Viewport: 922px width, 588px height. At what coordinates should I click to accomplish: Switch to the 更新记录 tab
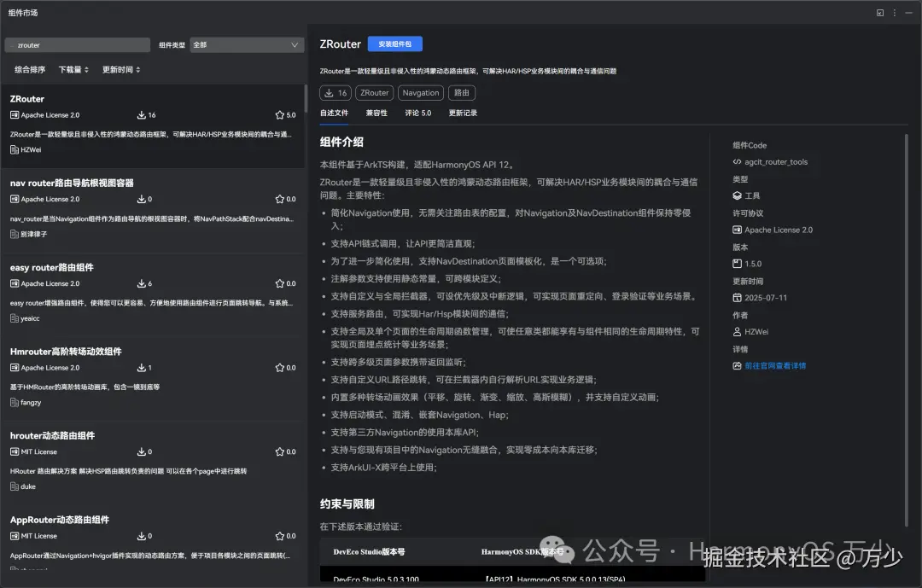tap(463, 113)
